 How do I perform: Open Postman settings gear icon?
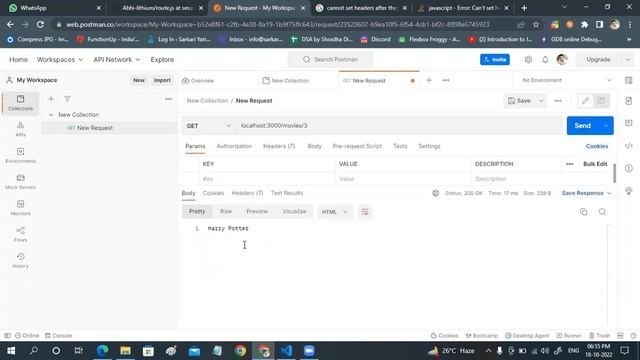tap(528, 60)
